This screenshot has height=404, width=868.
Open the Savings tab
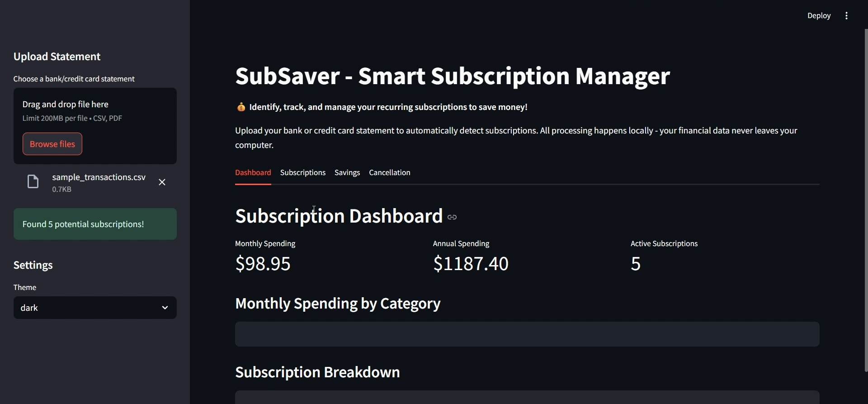pyautogui.click(x=347, y=172)
